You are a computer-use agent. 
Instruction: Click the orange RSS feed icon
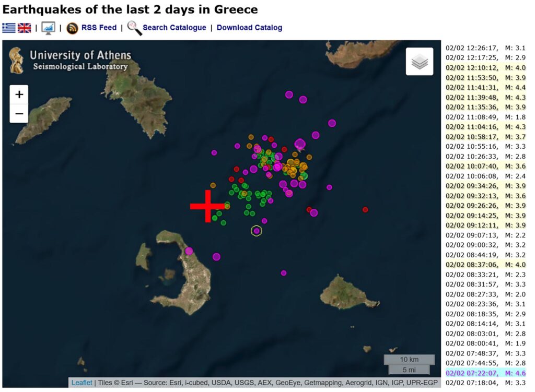pyautogui.click(x=72, y=28)
